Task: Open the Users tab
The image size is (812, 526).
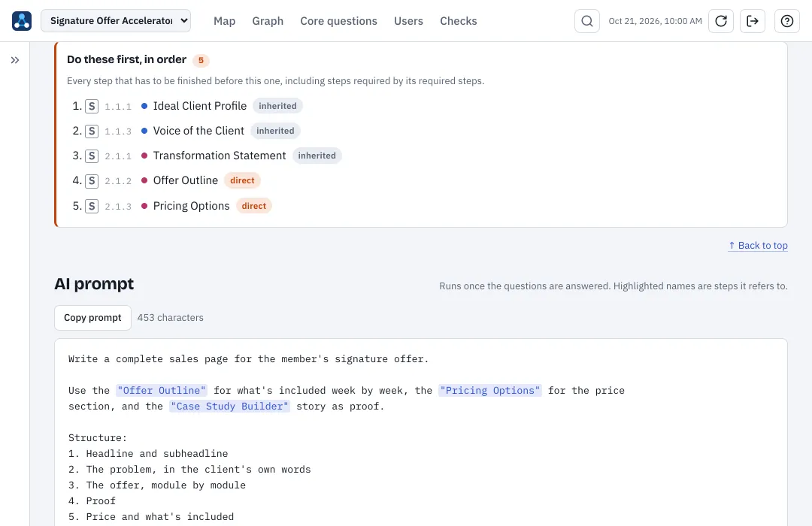Action: click(408, 21)
